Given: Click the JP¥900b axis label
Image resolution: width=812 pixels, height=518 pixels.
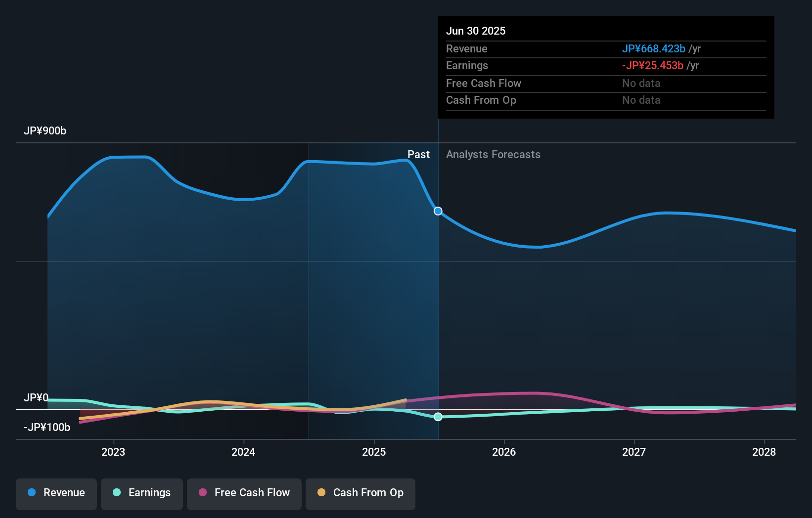Looking at the screenshot, I should [x=45, y=130].
